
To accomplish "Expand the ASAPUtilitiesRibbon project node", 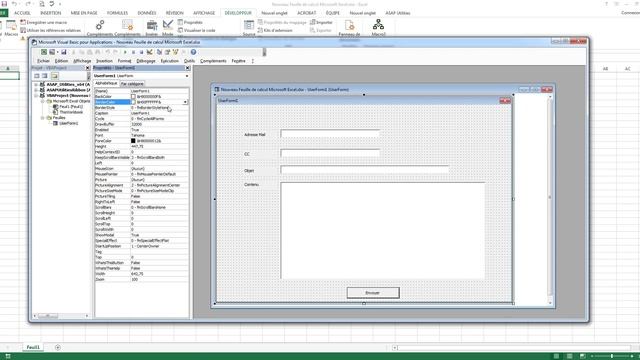I will coord(36,90).
